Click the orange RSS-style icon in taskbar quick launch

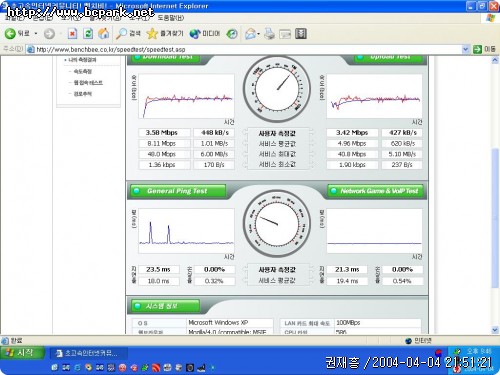point(156,368)
